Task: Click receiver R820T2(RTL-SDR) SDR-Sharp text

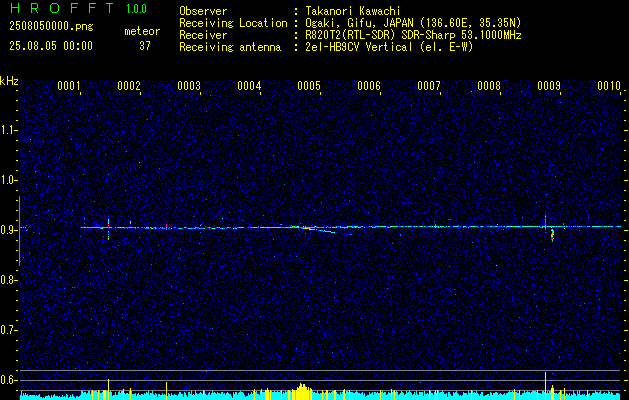Action: [380, 36]
